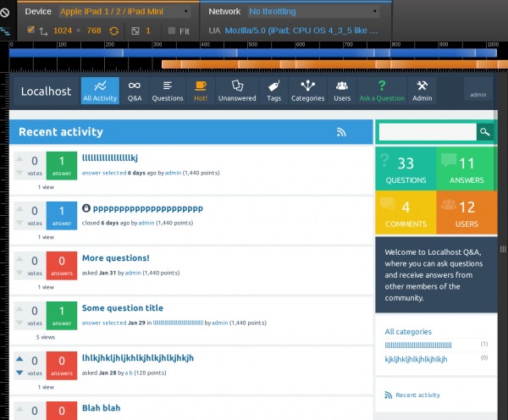Image resolution: width=508 pixels, height=420 pixels.
Task: Click the Questions list icon in navbar
Action: coord(167,86)
